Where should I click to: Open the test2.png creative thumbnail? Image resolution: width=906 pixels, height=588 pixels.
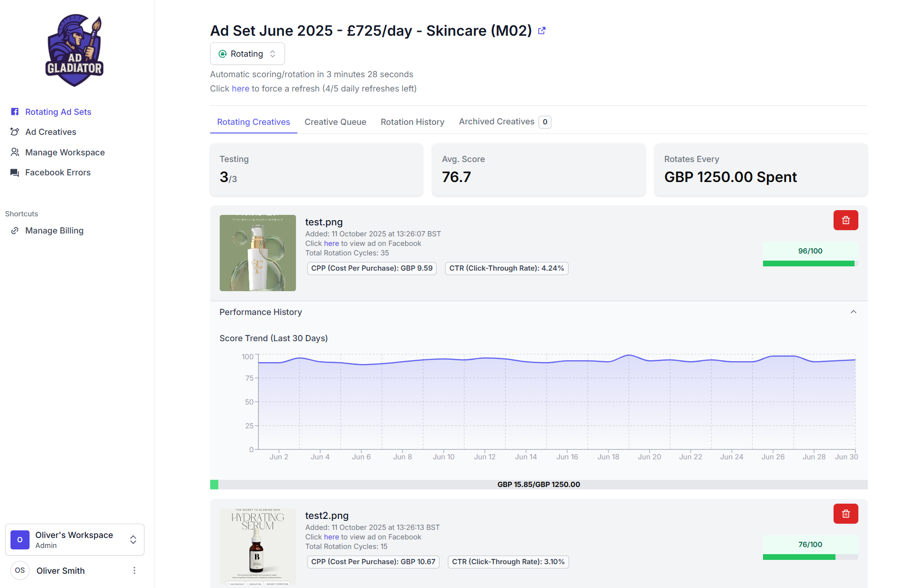[257, 546]
